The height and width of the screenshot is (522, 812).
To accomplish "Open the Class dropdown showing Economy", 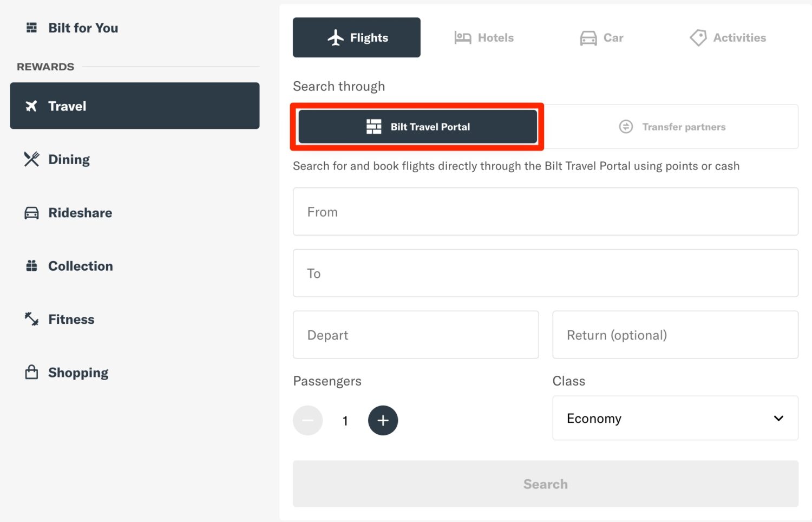I will tap(675, 418).
